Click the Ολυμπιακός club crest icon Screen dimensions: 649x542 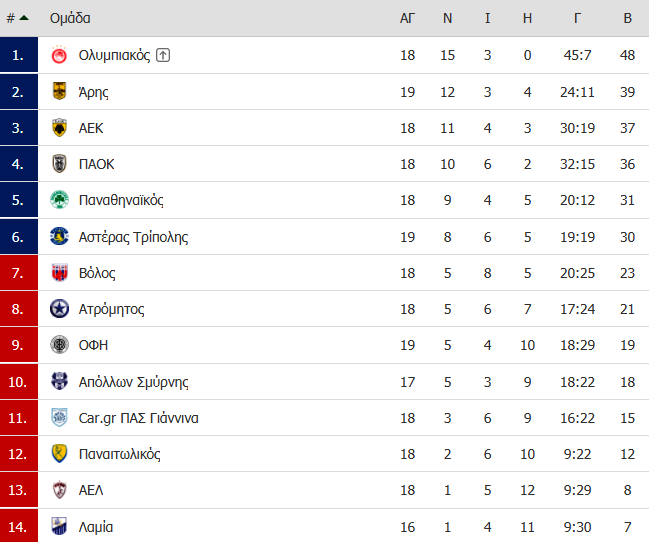coord(59,55)
